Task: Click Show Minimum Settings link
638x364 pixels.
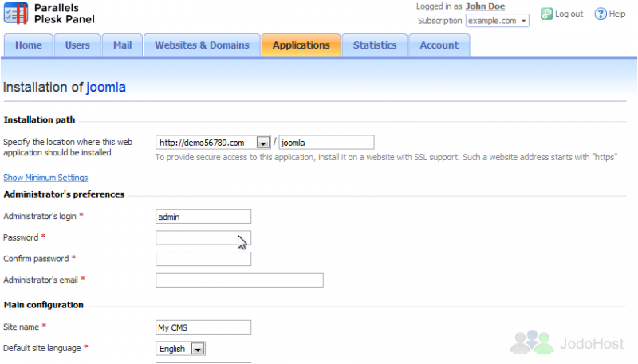Action: [45, 178]
